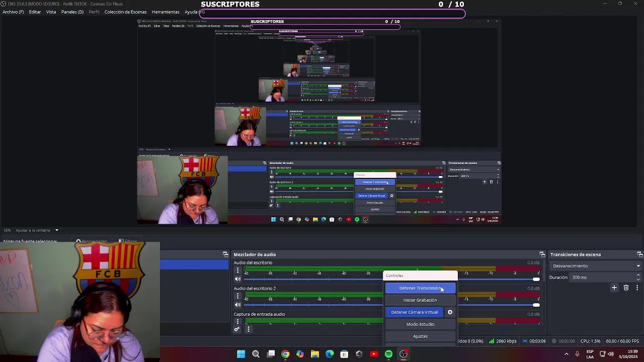Viewport: 644px width, 362px height.
Task: Open OBS Studio taskbar icon
Action: tap(404, 354)
